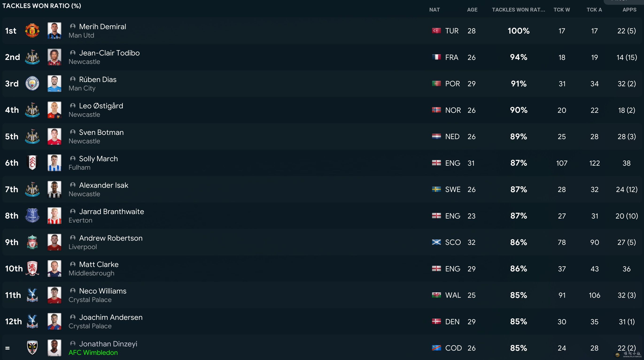The image size is (644, 360).
Task: Click the Man City club badge
Action: click(x=32, y=84)
